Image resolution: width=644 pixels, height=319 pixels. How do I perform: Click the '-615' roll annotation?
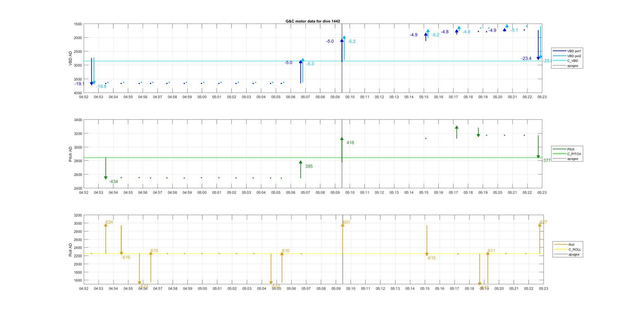431,258
